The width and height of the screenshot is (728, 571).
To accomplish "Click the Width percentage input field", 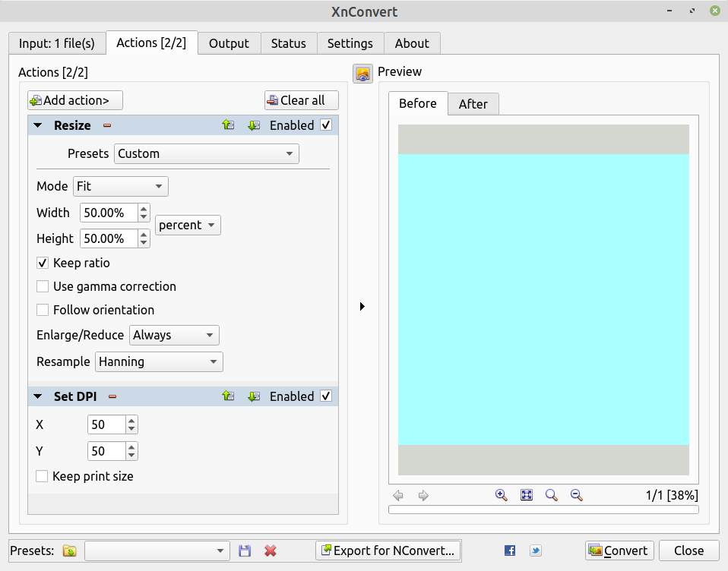I will [108, 213].
